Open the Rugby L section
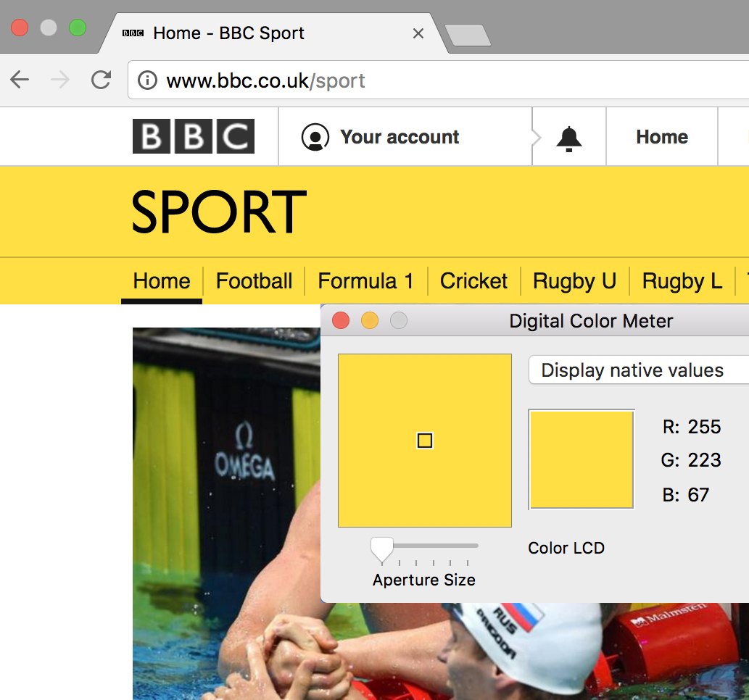This screenshot has width=749, height=700. (682, 280)
